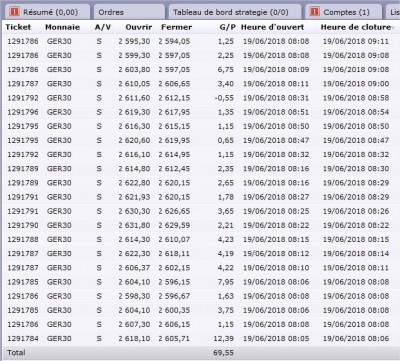Click the red icon on Comptes tab
The image size is (400, 361).
[x=314, y=12]
